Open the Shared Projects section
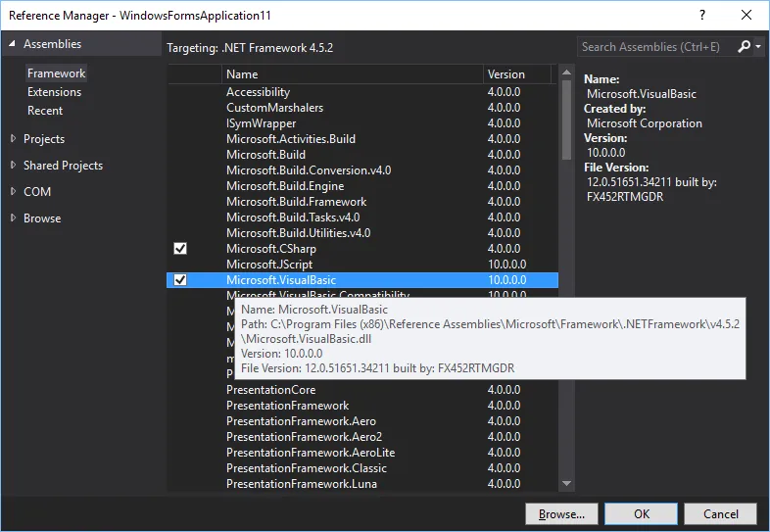770x532 pixels. [x=64, y=166]
